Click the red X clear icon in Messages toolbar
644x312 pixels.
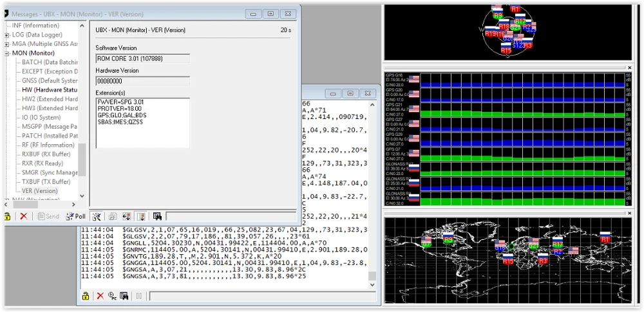click(24, 216)
